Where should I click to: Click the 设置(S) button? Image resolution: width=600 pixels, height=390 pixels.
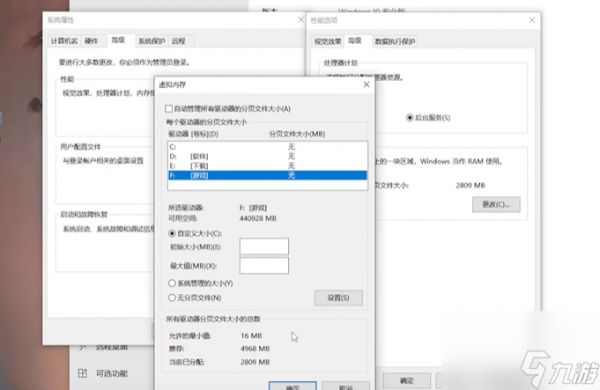(338, 298)
